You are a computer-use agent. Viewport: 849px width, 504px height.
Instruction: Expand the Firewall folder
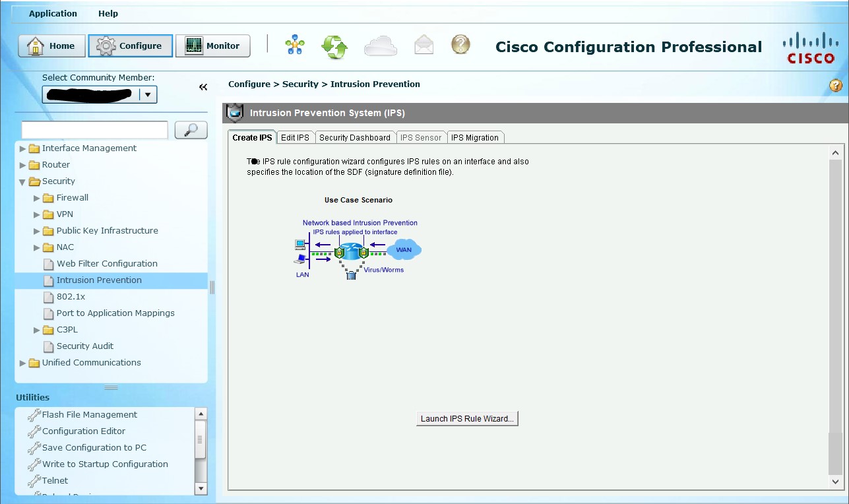tap(37, 198)
